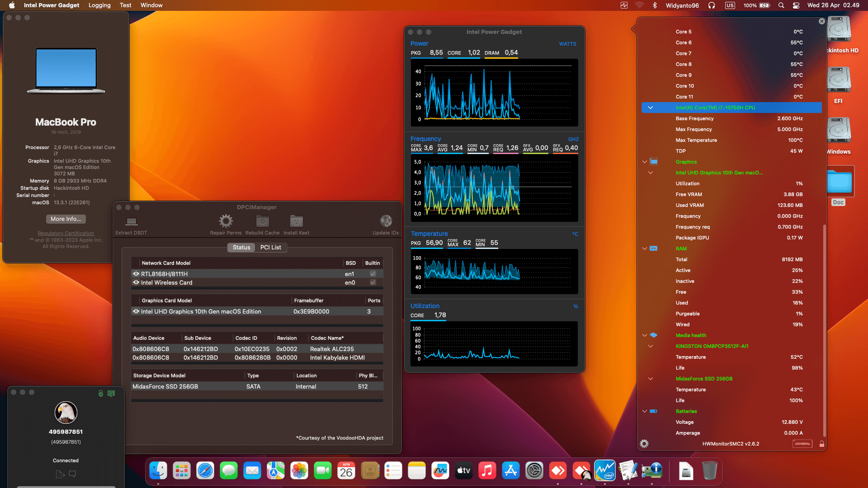Open HWMonitorSMC2 settings gear
This screenshot has height=488, width=868.
(x=644, y=444)
